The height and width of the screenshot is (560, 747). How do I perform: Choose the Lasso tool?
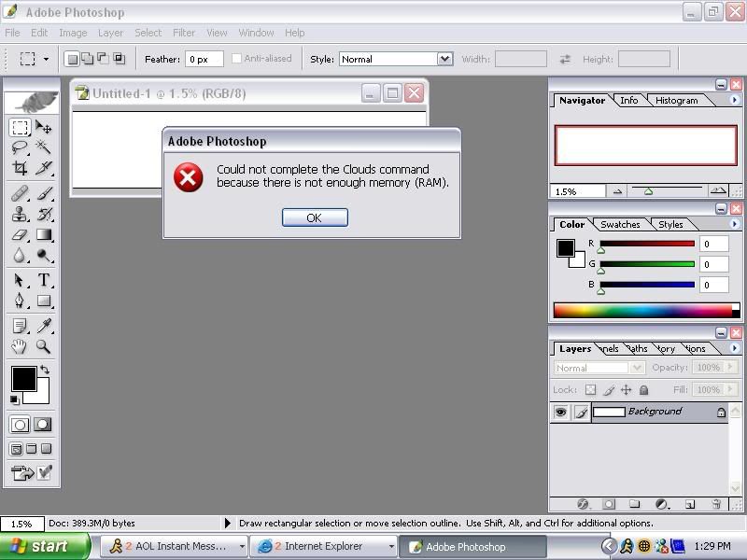click(20, 147)
